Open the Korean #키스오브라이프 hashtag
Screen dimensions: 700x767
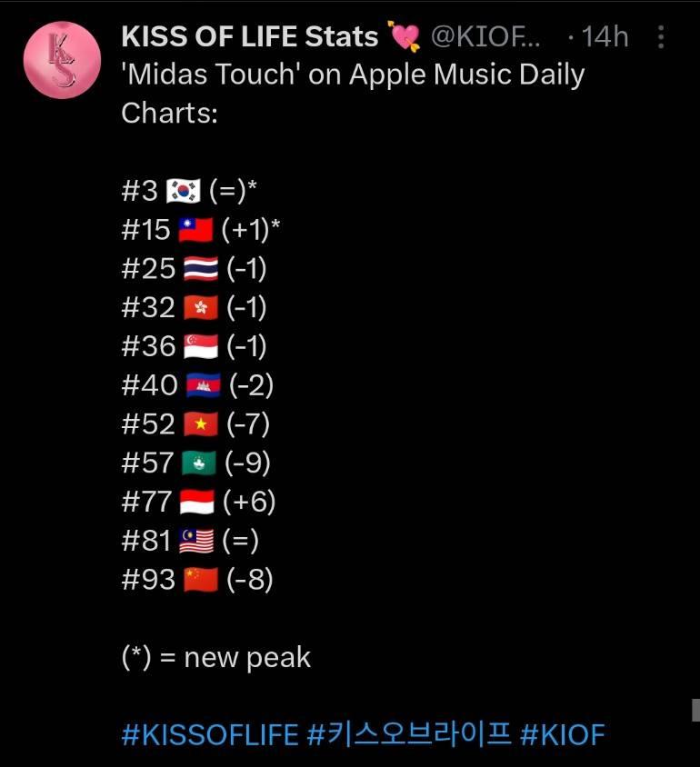(409, 734)
